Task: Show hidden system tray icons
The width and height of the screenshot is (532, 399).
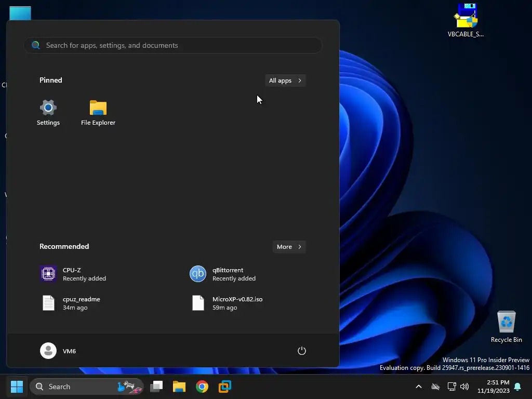Action: tap(419, 387)
